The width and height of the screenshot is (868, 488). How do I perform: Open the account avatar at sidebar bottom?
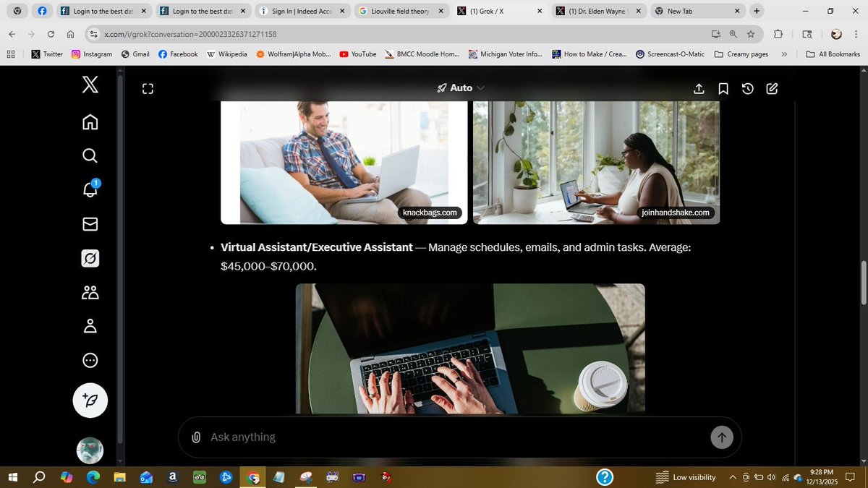click(x=90, y=450)
